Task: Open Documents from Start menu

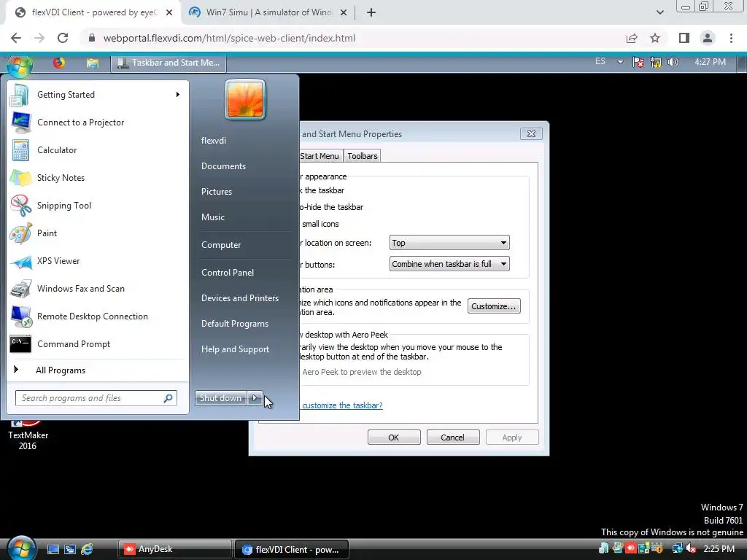Action: (223, 166)
